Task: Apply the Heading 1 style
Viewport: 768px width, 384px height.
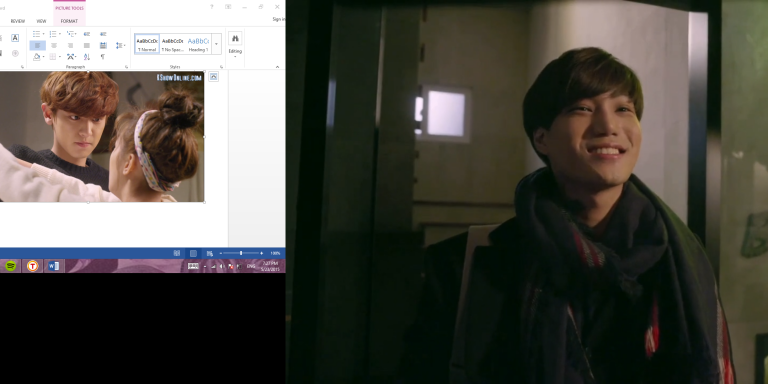Action: (198, 44)
